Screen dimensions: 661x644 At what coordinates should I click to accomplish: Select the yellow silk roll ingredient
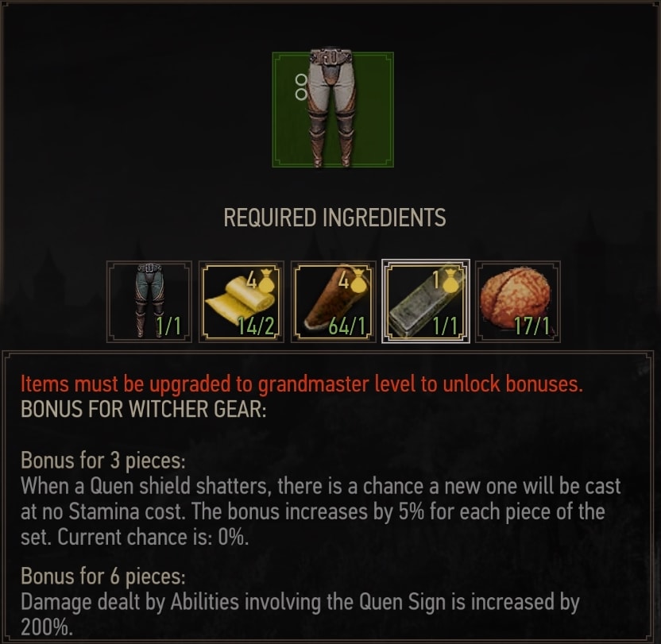pyautogui.click(x=242, y=301)
